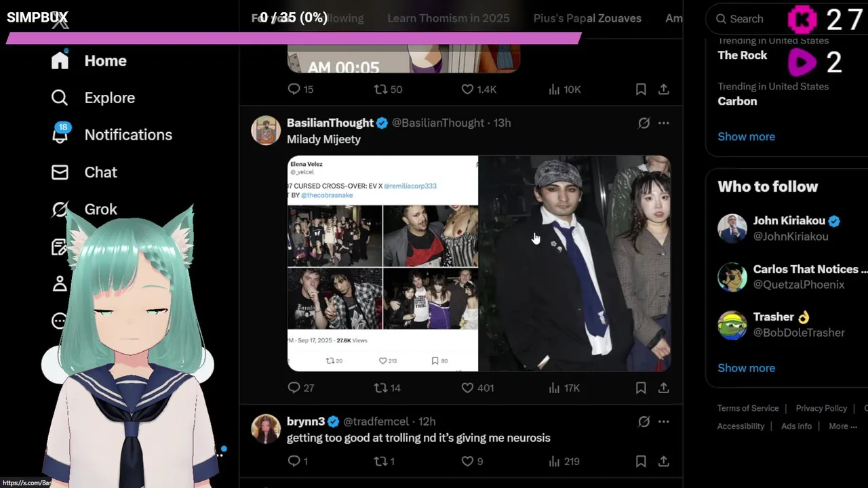868x488 pixels.
Task: Repost the BasilianThought post with 14 reposts
Action: (x=387, y=388)
